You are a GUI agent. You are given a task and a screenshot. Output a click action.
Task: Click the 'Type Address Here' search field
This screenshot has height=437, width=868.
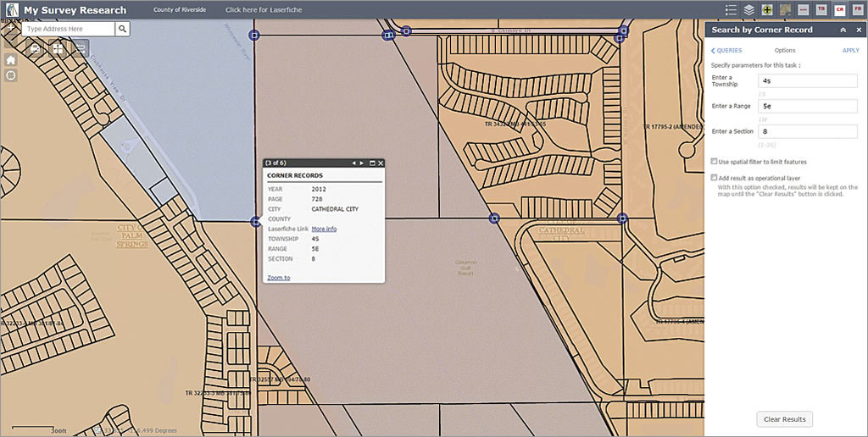68,29
